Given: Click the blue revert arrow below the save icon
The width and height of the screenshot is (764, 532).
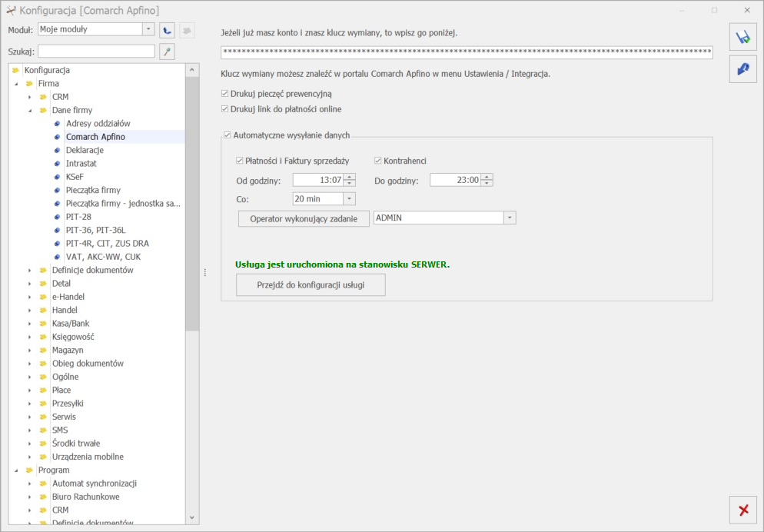Looking at the screenshot, I should coord(743,69).
